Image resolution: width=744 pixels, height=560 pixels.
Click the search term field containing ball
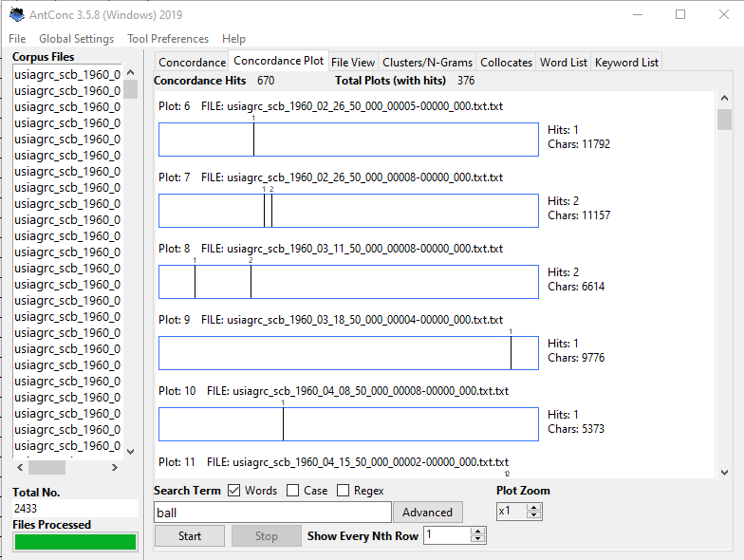[271, 513]
